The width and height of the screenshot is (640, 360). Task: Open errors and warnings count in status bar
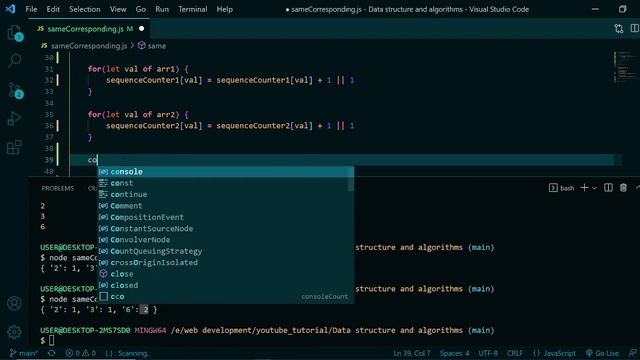tap(80, 353)
